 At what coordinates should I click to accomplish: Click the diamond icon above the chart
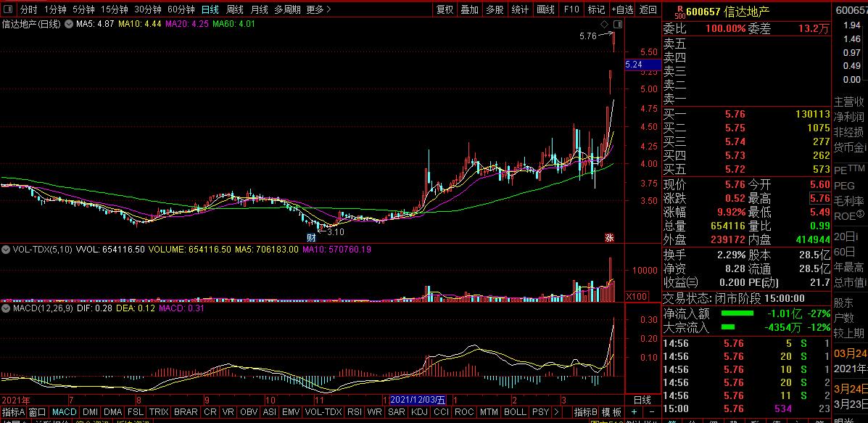604,25
